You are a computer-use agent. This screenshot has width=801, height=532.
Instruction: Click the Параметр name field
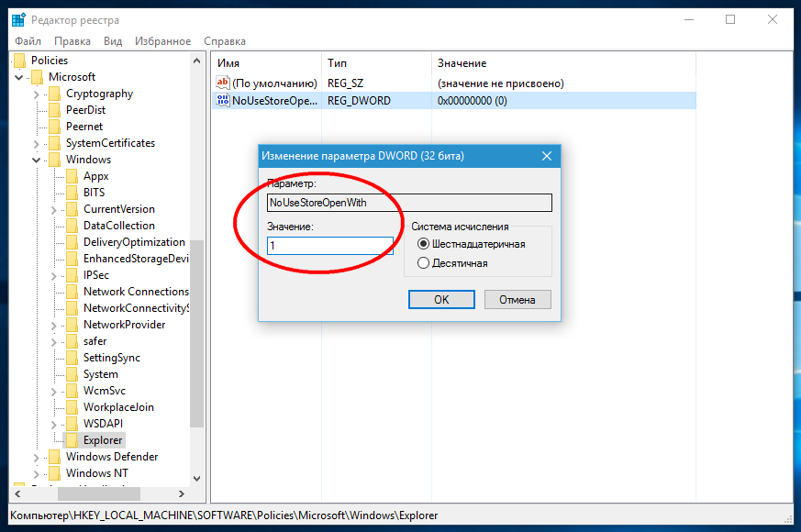409,203
